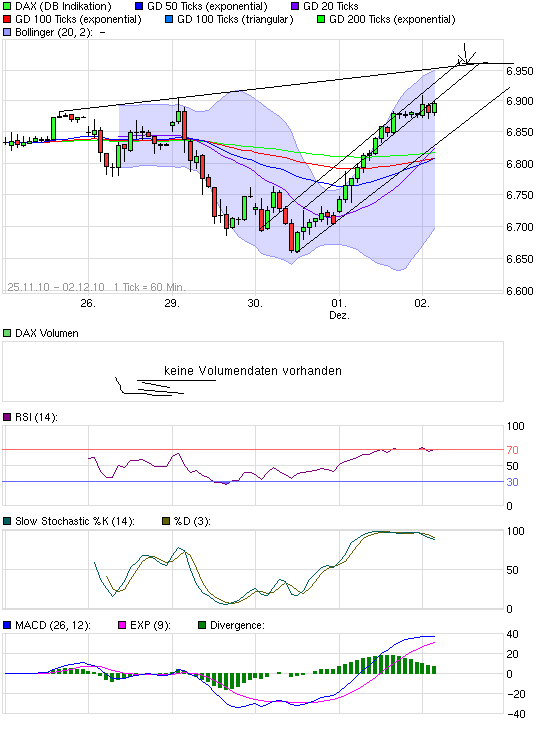Click the dark green Divergence swatch

(x=202, y=625)
